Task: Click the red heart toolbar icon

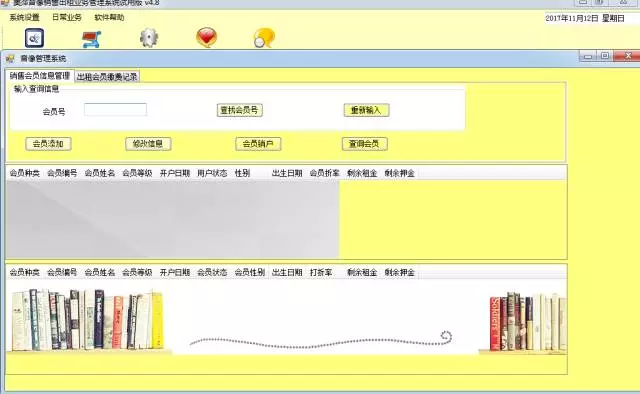Action: (207, 38)
